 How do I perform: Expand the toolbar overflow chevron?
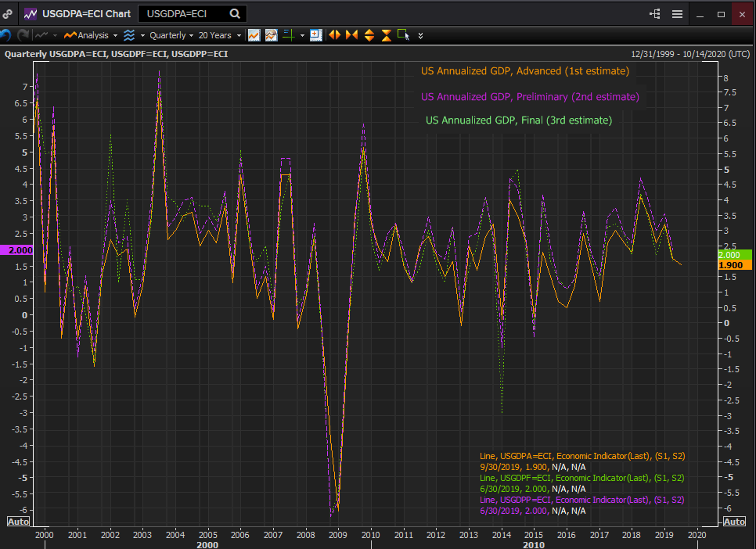(421, 35)
